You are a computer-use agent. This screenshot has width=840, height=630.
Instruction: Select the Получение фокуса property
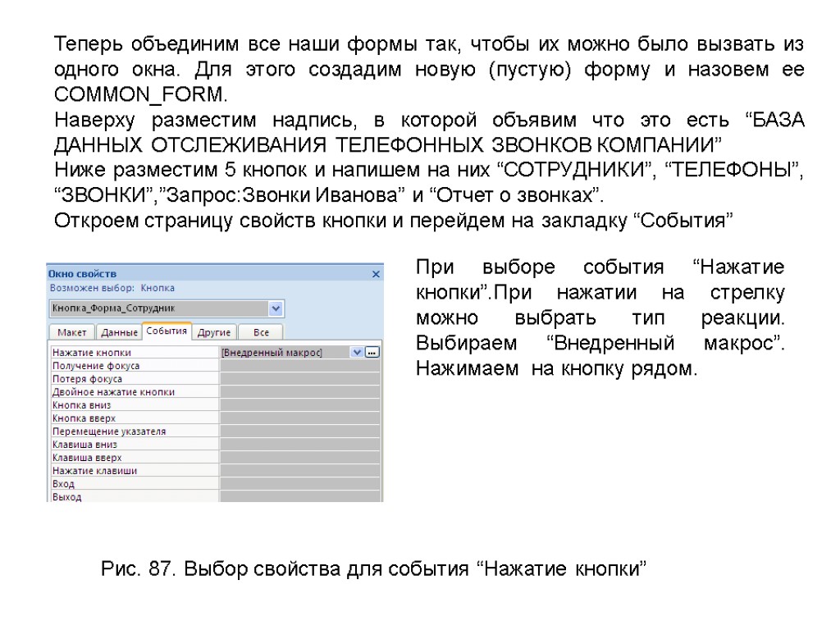pyautogui.click(x=135, y=366)
